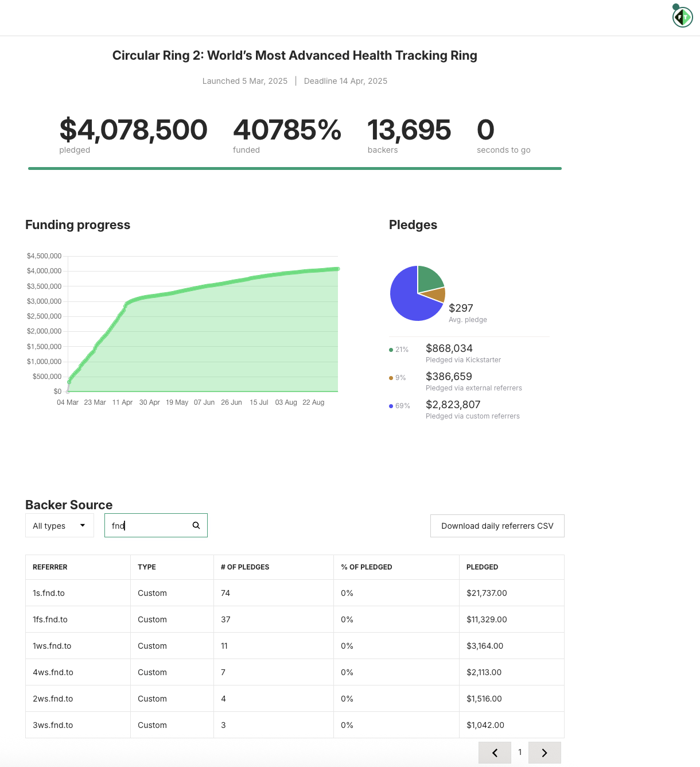Click the page number 1 indicator
The width and height of the screenshot is (700, 767).
pos(520,752)
